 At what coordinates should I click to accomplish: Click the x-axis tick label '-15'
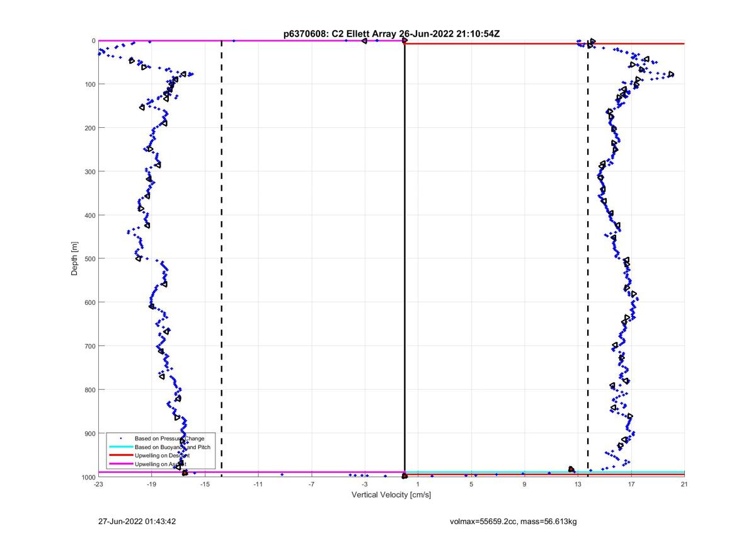click(x=205, y=484)
